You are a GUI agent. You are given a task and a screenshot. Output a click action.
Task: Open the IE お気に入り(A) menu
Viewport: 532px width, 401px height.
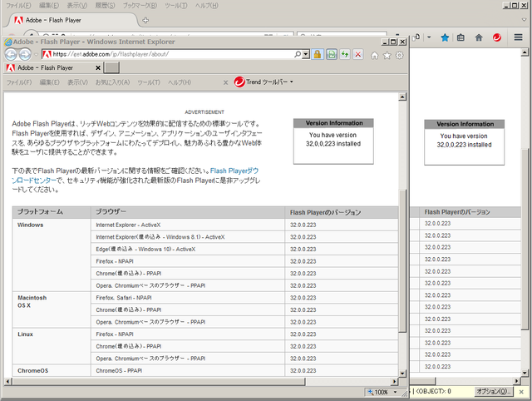pyautogui.click(x=113, y=82)
